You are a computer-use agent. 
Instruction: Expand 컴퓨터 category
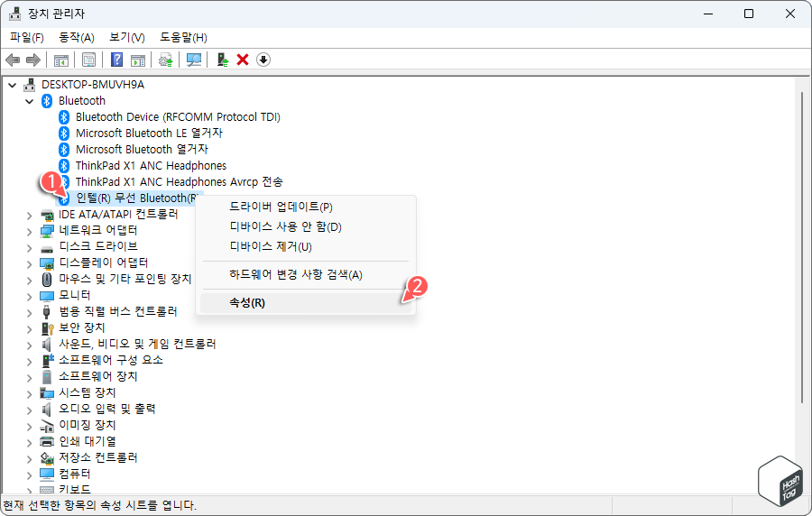(30, 475)
